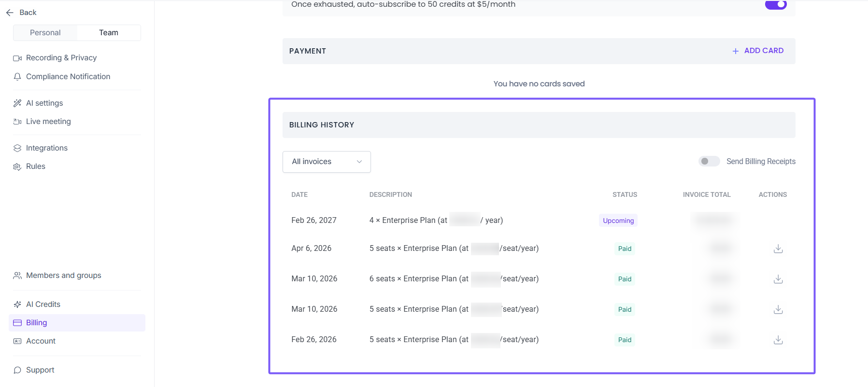Disable the auto-subscribe credits toggle
The width and height of the screenshot is (868, 387).
click(x=776, y=4)
